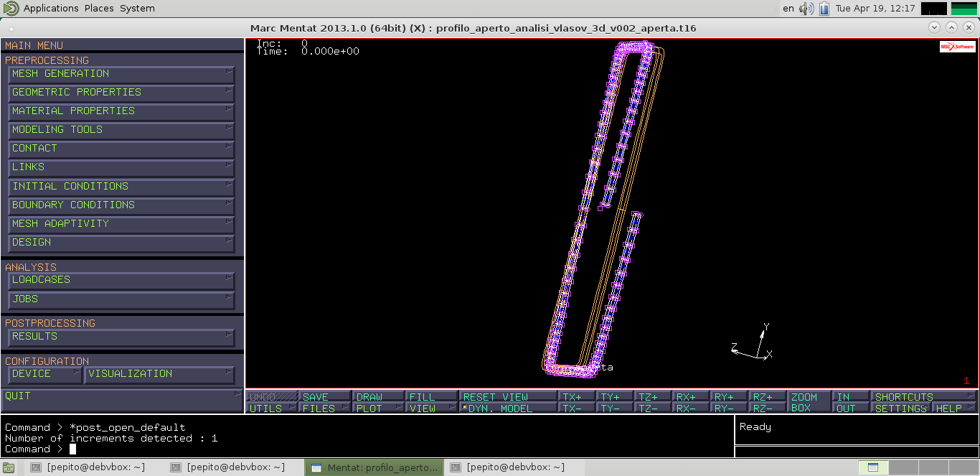Click the black system monitor graph applet
980x476 pixels.
[x=933, y=9]
